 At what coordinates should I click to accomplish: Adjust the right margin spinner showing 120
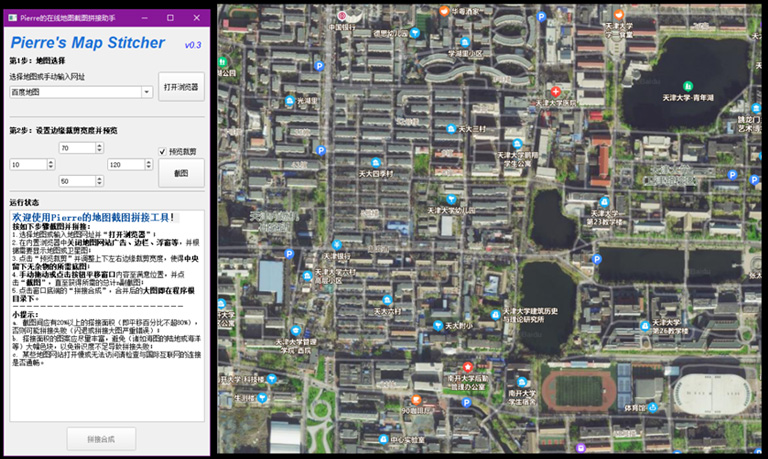[x=150, y=164]
